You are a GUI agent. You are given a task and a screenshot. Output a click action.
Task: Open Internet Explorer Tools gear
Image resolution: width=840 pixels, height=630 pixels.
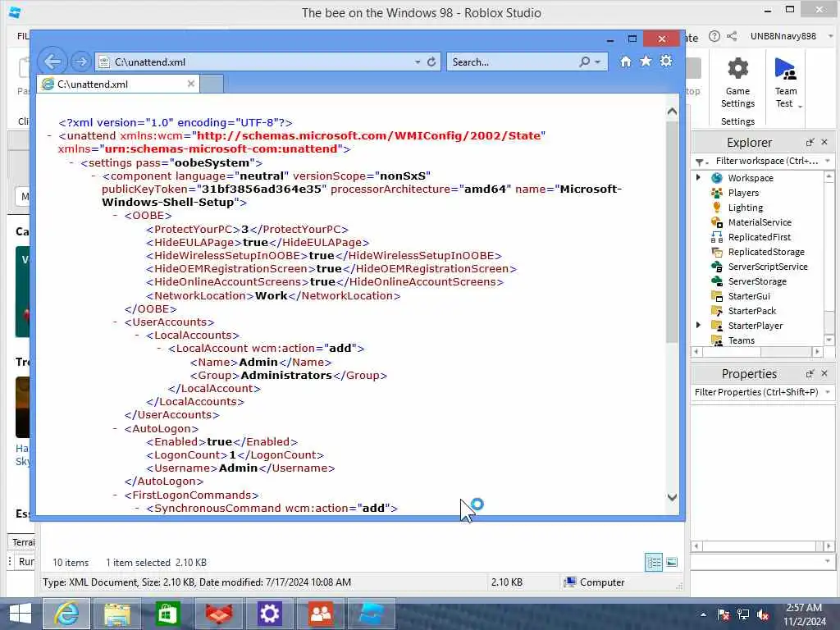[666, 61]
